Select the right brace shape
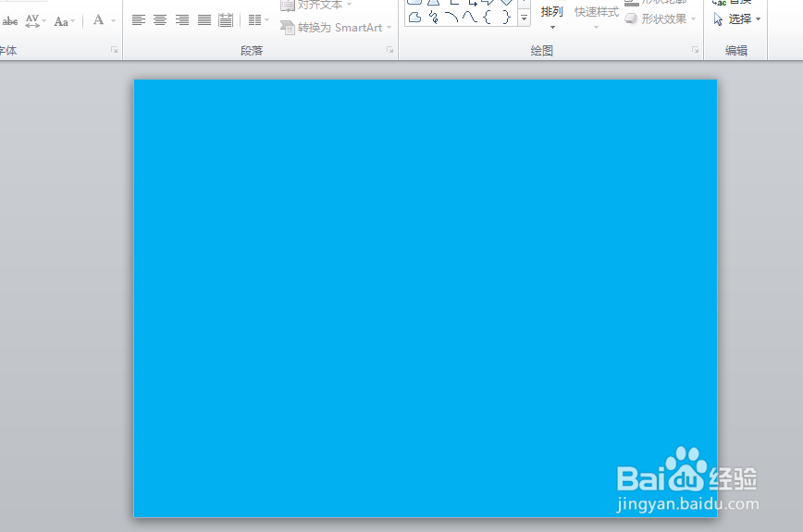The height and width of the screenshot is (532, 803). pos(506,18)
